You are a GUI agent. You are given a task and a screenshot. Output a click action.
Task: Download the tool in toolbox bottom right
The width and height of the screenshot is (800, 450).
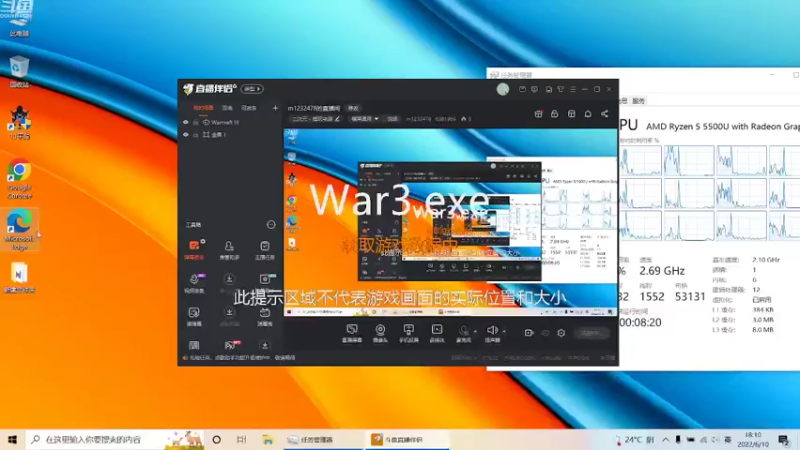264,345
